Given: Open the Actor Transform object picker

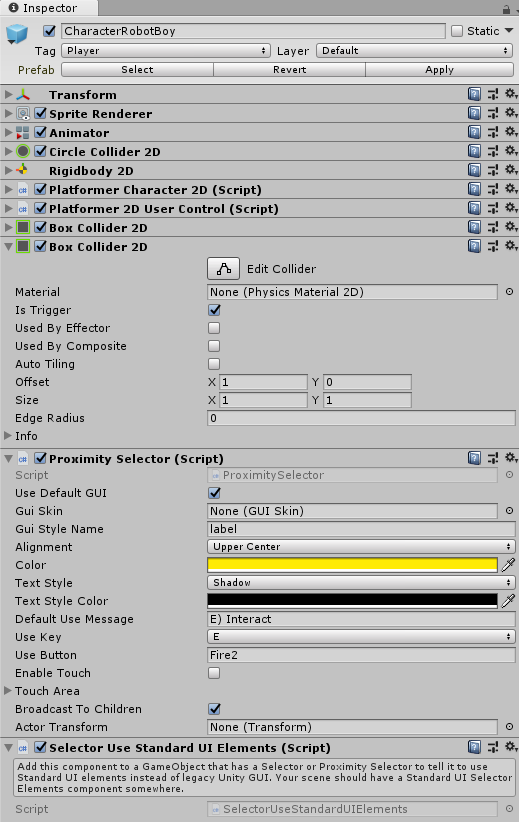Looking at the screenshot, I should (x=509, y=727).
